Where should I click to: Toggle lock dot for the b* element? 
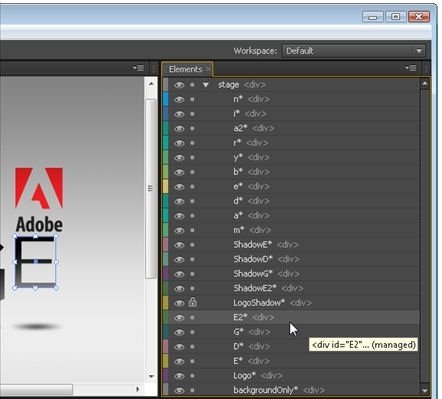(192, 172)
